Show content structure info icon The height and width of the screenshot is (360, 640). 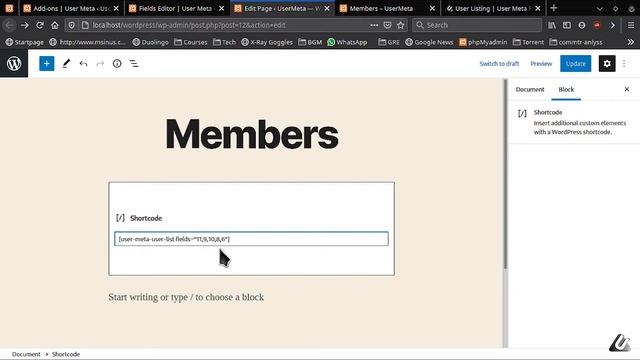point(117,64)
